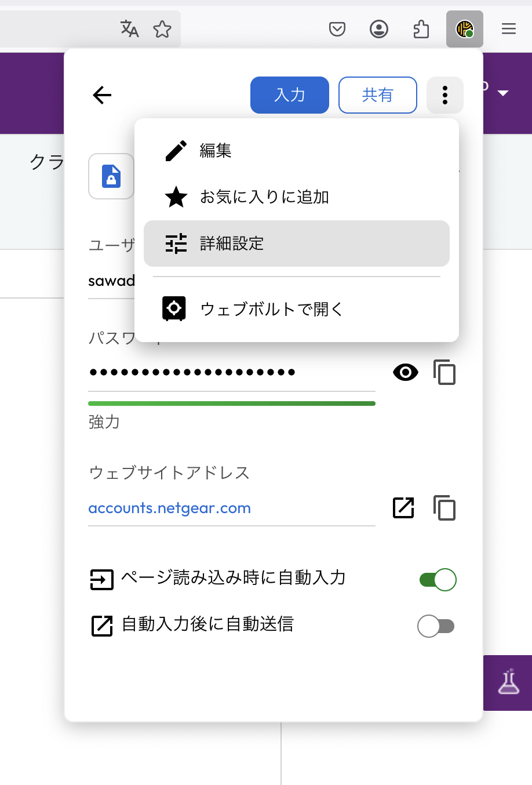532x785 pixels.
Task: Copy the password using the copy icon
Action: tap(444, 372)
